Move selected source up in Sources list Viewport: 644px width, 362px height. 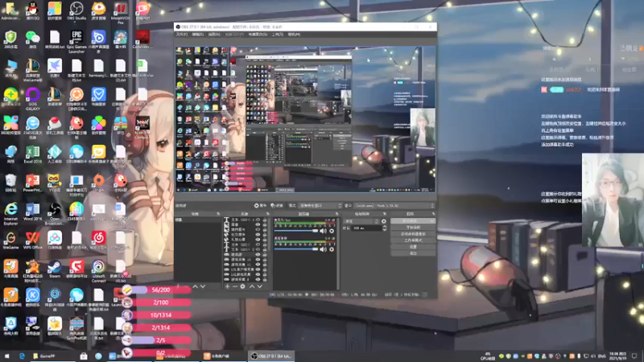pyautogui.click(x=252, y=286)
